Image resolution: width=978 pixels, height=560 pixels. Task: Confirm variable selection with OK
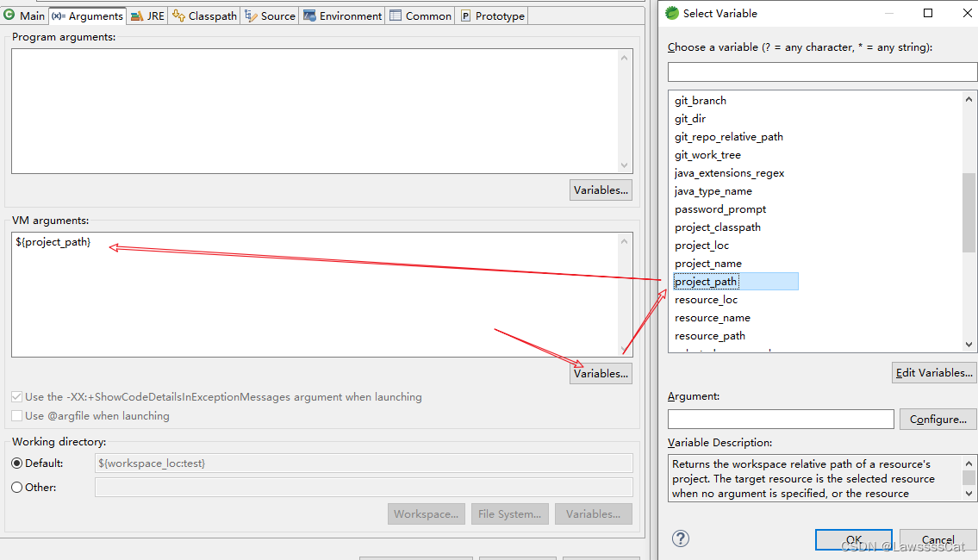click(x=853, y=539)
